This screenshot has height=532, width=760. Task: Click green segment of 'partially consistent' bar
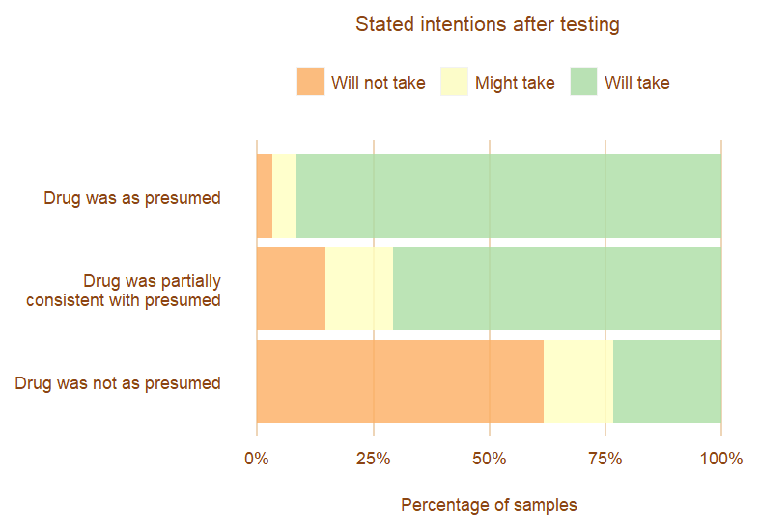[557, 289]
